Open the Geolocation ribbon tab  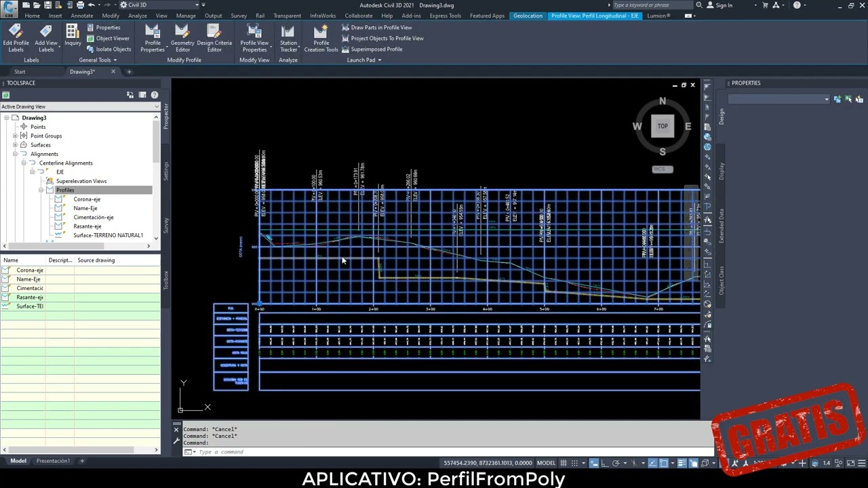[528, 16]
